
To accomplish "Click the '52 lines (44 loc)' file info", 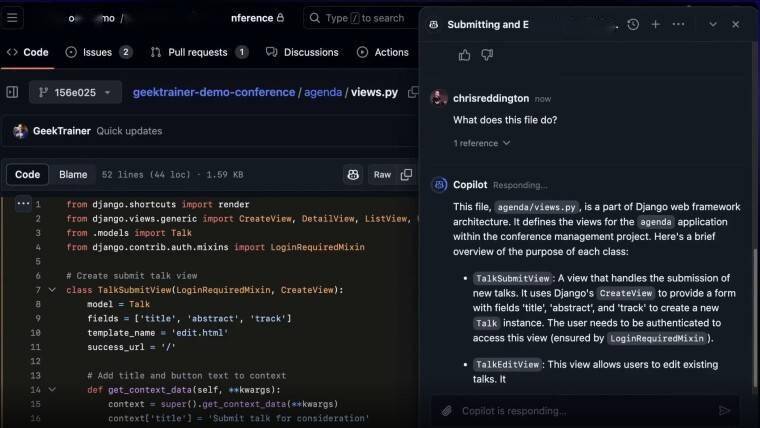I will click(146, 175).
